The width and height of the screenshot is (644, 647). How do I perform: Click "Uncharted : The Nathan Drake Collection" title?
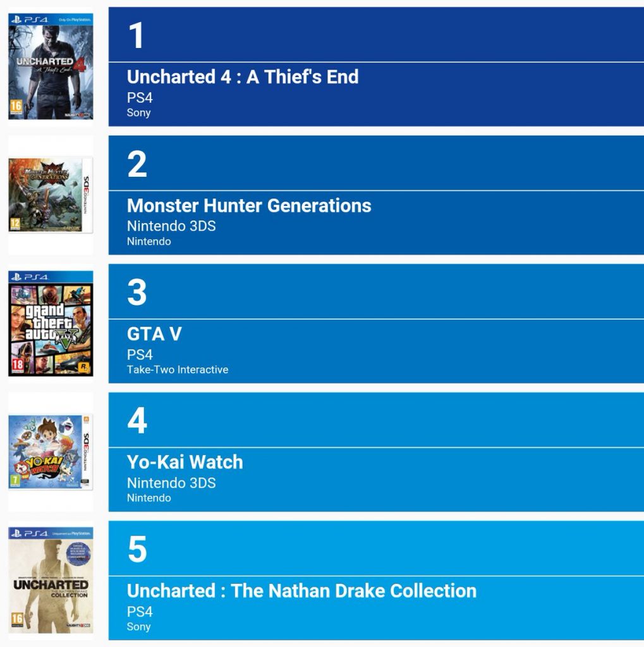point(301,591)
